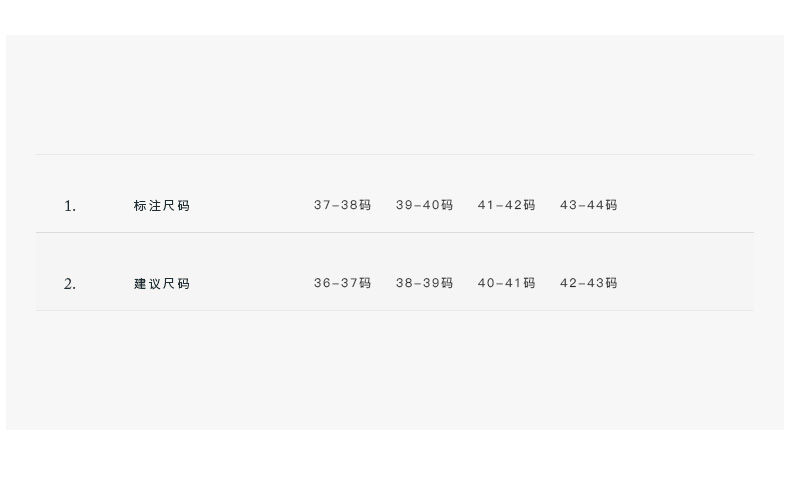790x480 pixels.
Task: Click the empty space right of 43-44码
Action: coord(690,205)
